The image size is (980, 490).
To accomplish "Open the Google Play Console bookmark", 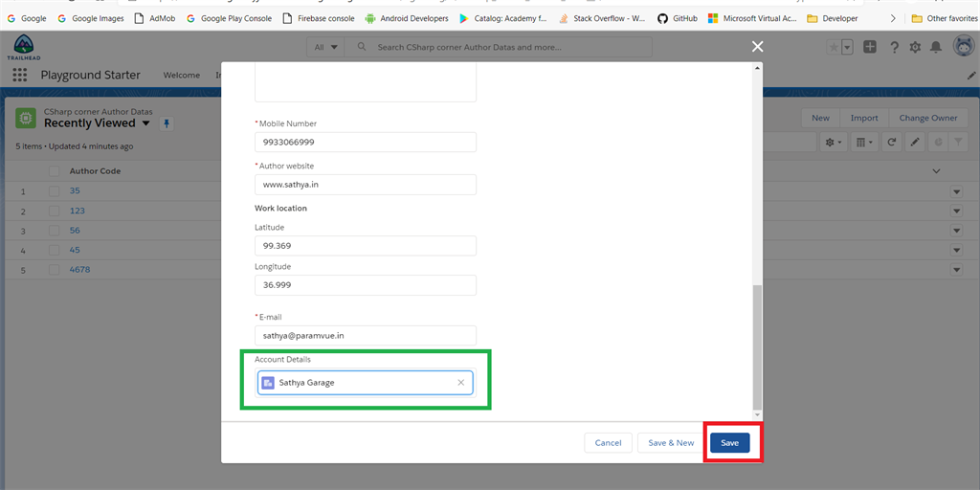I will pos(229,18).
